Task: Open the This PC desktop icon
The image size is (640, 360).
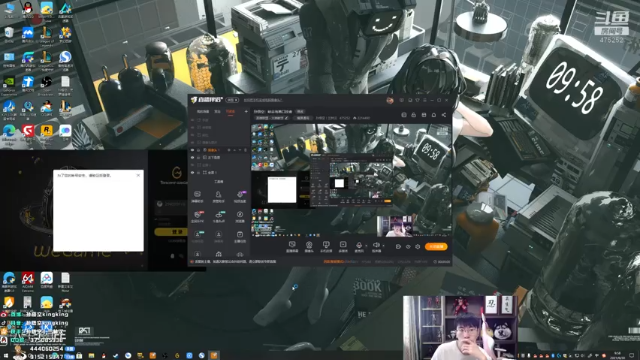Action: pos(9,8)
